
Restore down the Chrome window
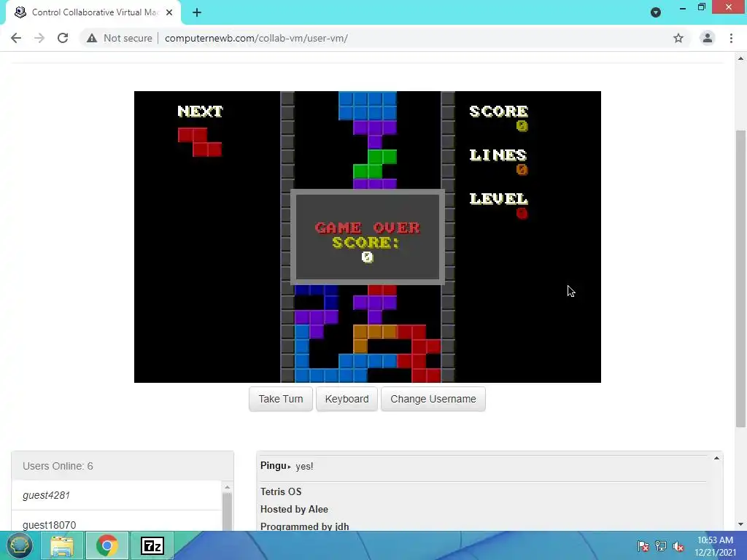coord(702,7)
